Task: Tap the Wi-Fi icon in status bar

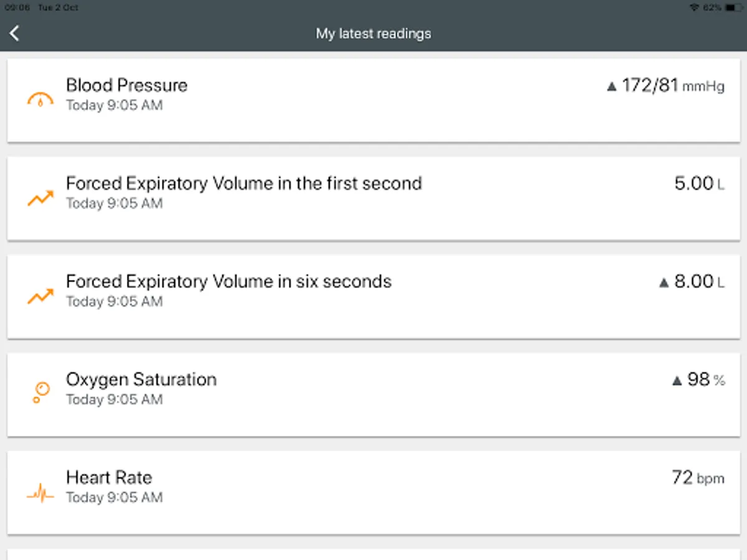Action: [695, 7]
